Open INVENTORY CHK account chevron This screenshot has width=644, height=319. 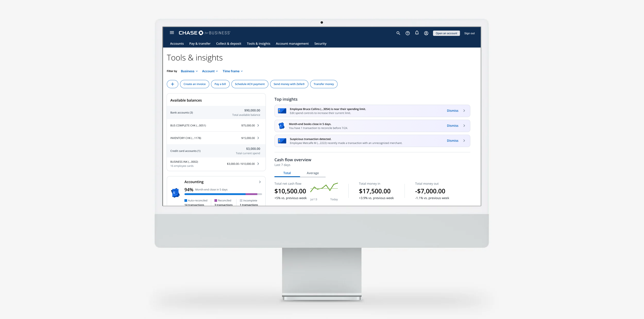point(258,138)
